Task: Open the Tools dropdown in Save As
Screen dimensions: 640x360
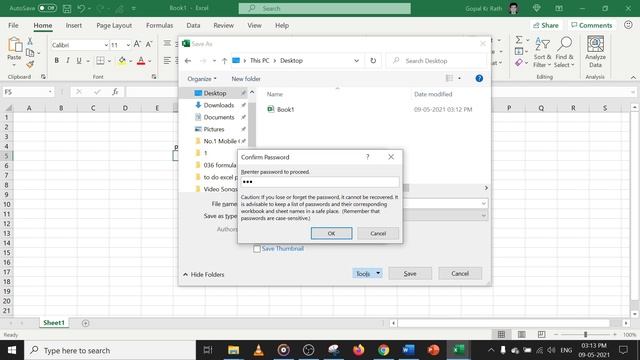Action: tap(367, 273)
